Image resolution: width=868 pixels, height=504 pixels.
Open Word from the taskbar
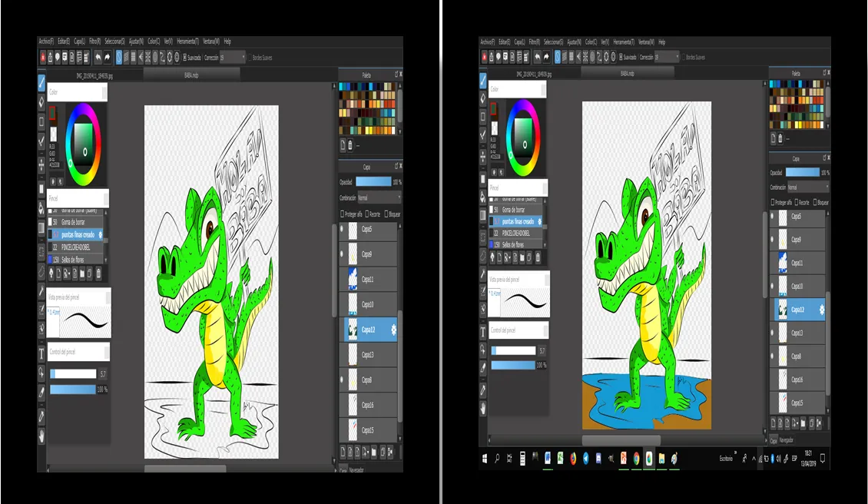pyautogui.click(x=548, y=459)
